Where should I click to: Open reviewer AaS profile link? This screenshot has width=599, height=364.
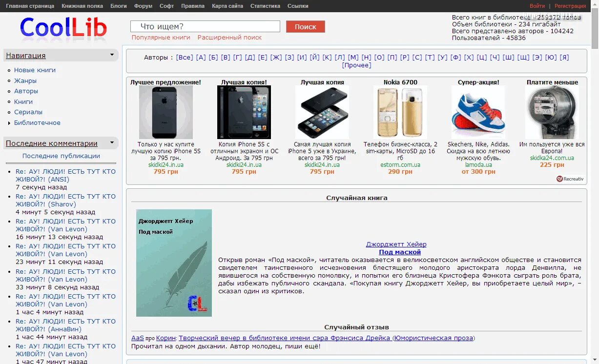coord(138,338)
